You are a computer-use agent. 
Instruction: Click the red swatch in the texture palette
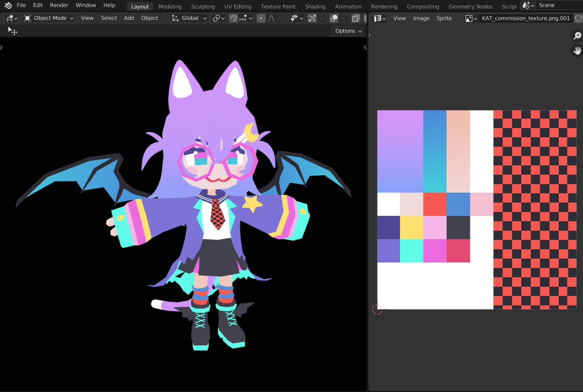435,204
